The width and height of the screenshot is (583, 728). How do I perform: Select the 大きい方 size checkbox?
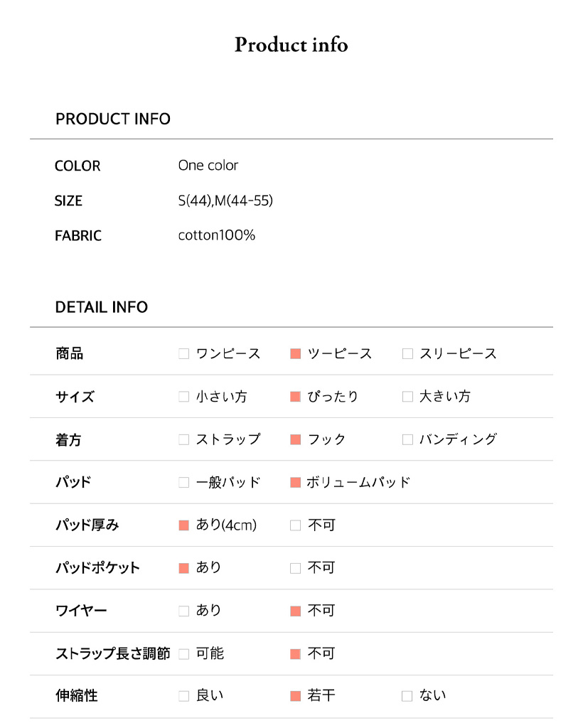coord(407,397)
